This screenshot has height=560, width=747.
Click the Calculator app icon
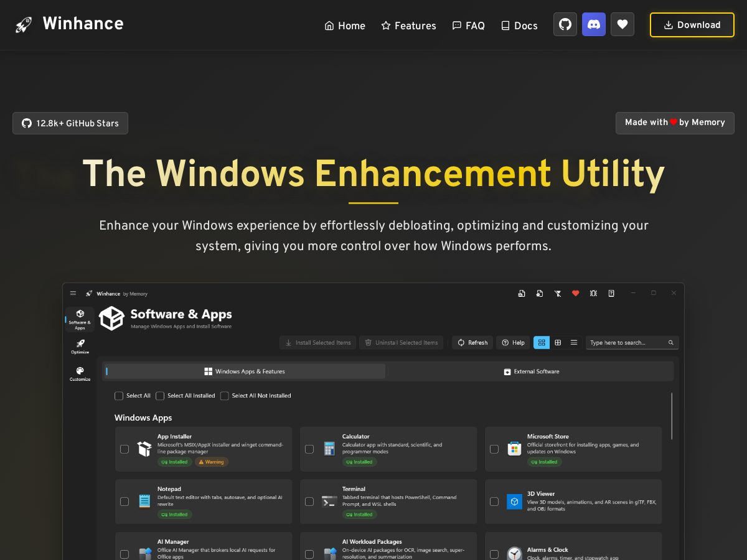coord(329,449)
